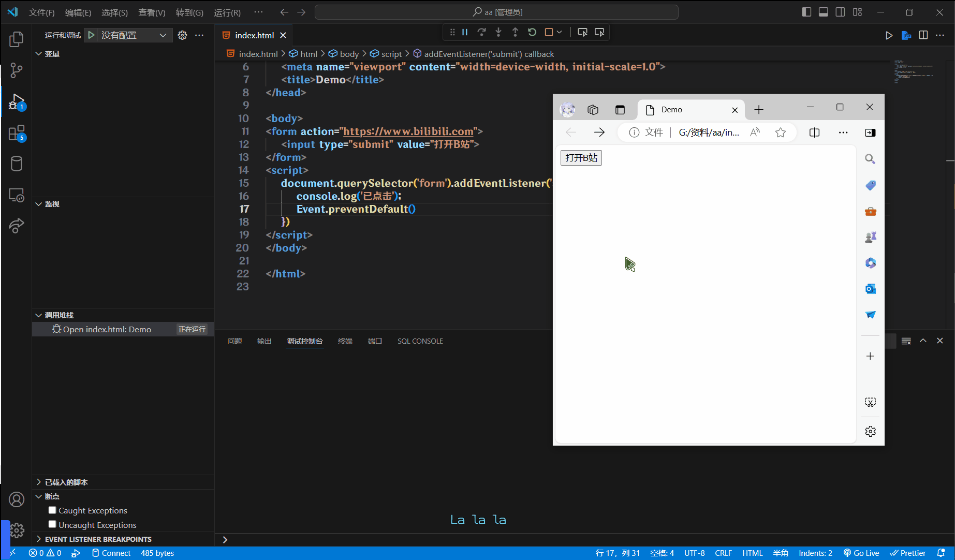955x560 pixels.
Task: Run the file with editor play icon
Action: tap(889, 35)
